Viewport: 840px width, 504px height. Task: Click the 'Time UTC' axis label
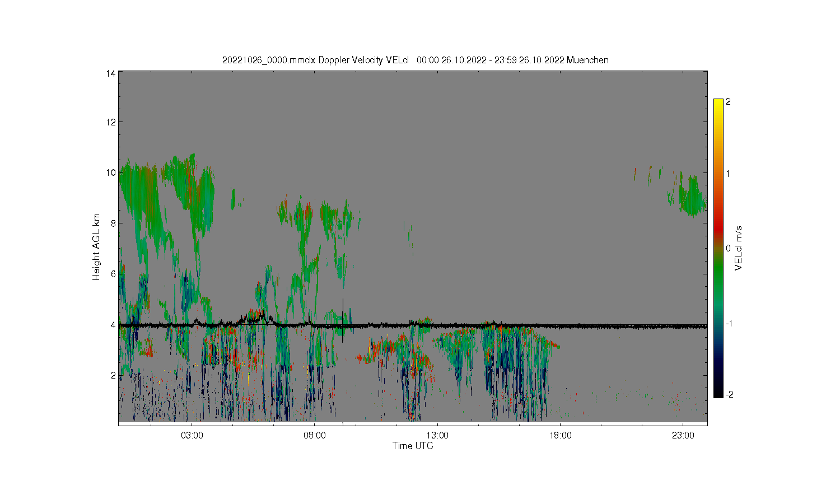tap(413, 446)
